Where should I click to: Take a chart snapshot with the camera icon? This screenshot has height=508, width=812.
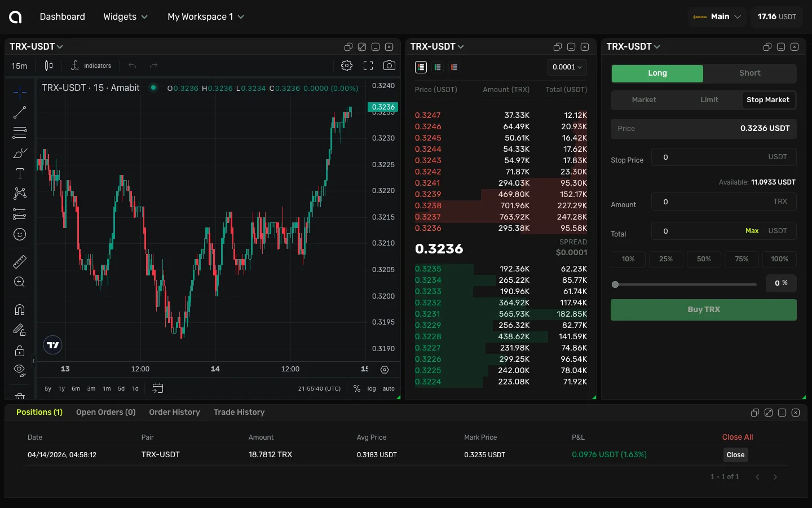389,65
